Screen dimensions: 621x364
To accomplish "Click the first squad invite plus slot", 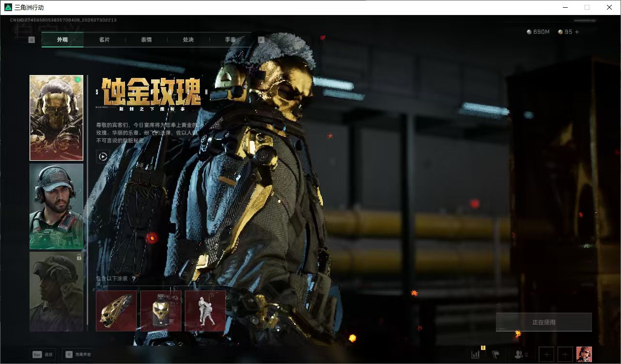I will pyautogui.click(x=546, y=354).
